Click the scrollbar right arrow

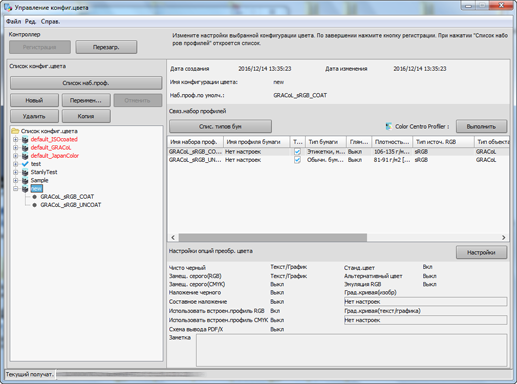(x=503, y=237)
